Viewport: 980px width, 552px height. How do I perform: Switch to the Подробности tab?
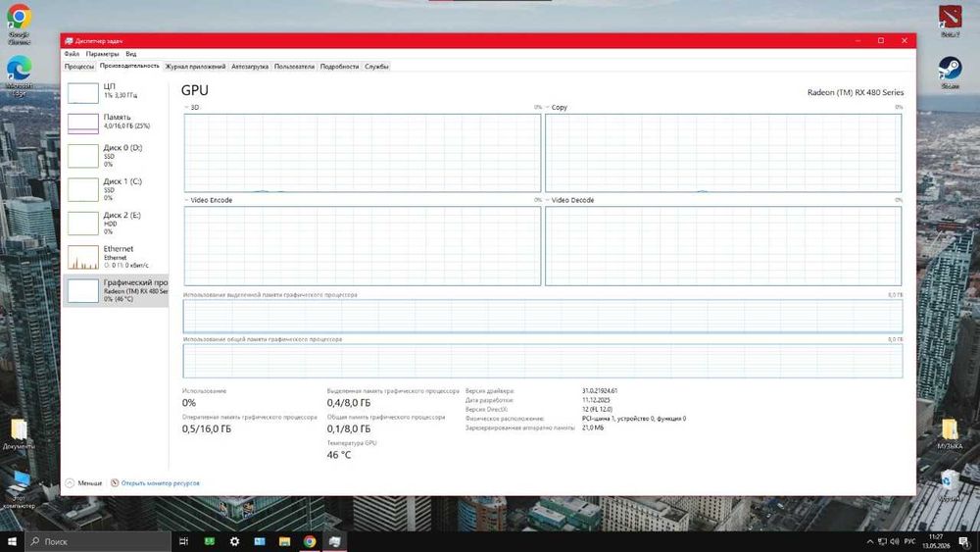click(x=339, y=67)
